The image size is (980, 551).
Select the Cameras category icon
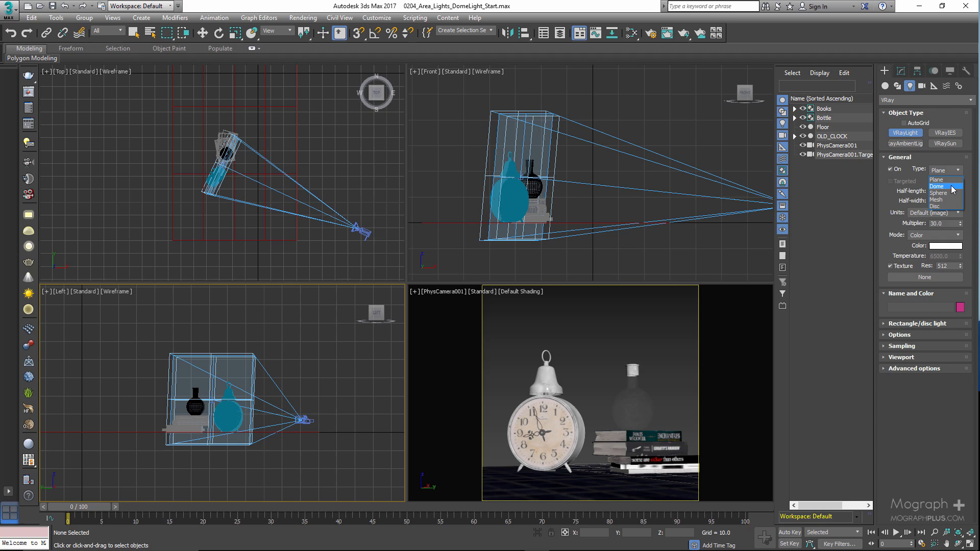(922, 86)
